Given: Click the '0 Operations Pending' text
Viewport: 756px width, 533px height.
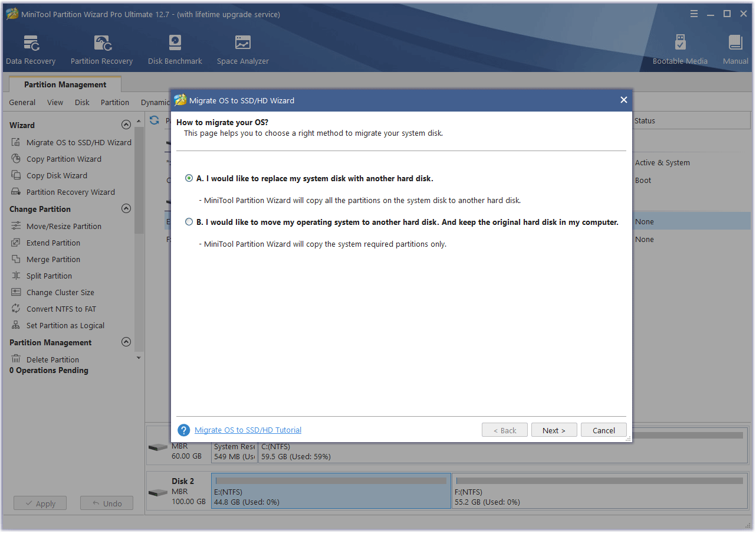Looking at the screenshot, I should 49,370.
